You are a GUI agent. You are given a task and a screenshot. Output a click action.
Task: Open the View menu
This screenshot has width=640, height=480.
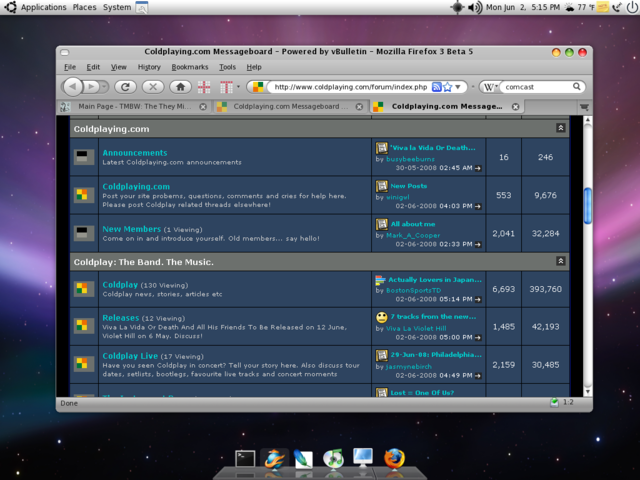point(119,67)
